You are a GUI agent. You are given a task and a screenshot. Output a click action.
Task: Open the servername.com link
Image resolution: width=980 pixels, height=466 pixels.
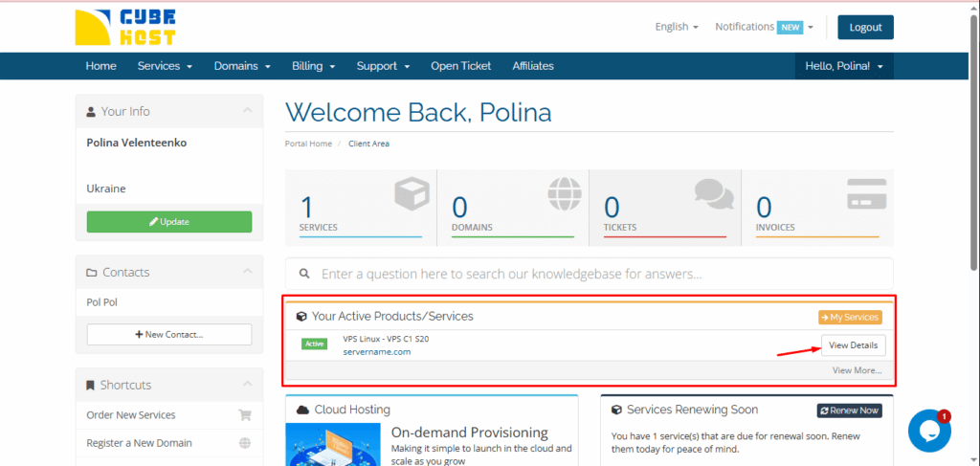tap(376, 352)
